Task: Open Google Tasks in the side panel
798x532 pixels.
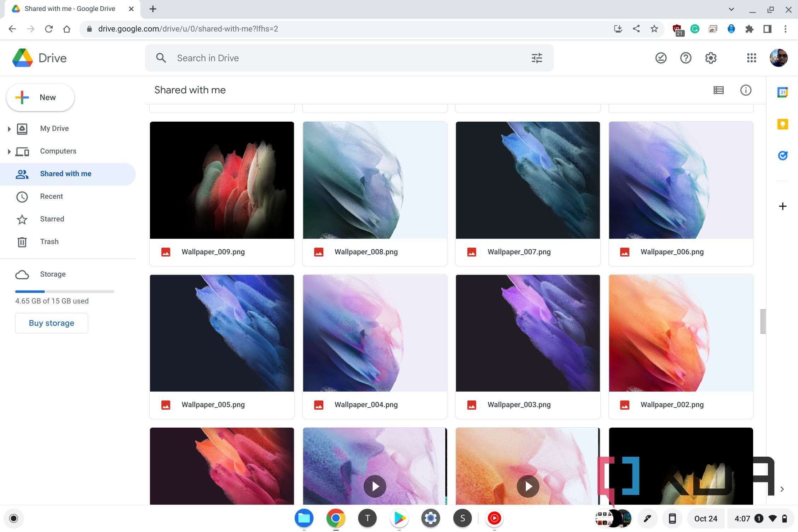Action: pyautogui.click(x=782, y=155)
